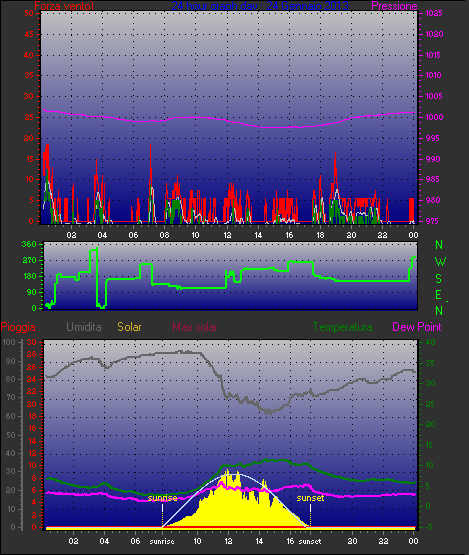Click the Umidita legend label

(84, 327)
